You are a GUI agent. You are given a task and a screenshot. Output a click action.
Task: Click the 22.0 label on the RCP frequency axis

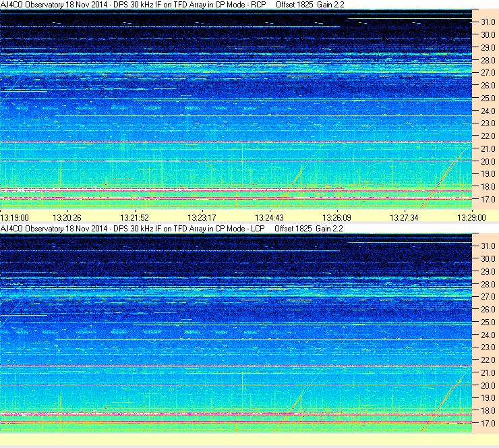488,136
